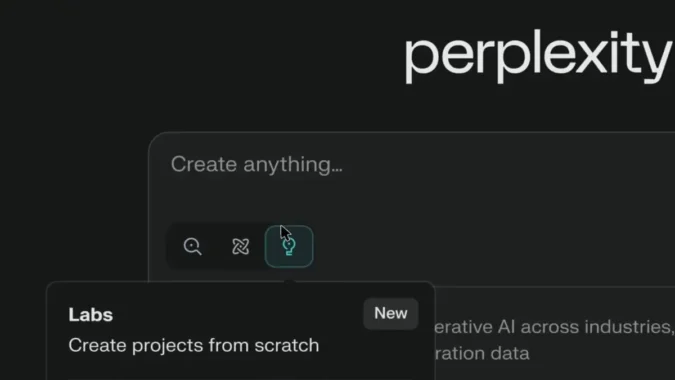
Task: Switch to the Research mode icon
Action: 240,247
